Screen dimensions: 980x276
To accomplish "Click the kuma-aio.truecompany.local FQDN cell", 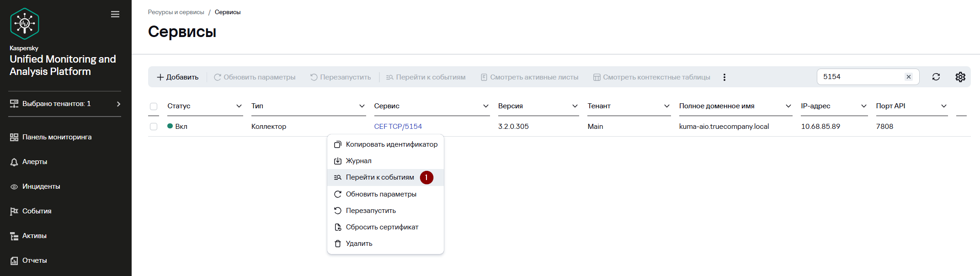I will (x=724, y=127).
